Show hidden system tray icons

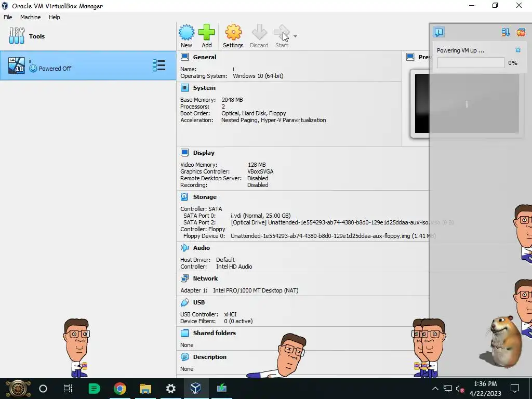coord(435,389)
